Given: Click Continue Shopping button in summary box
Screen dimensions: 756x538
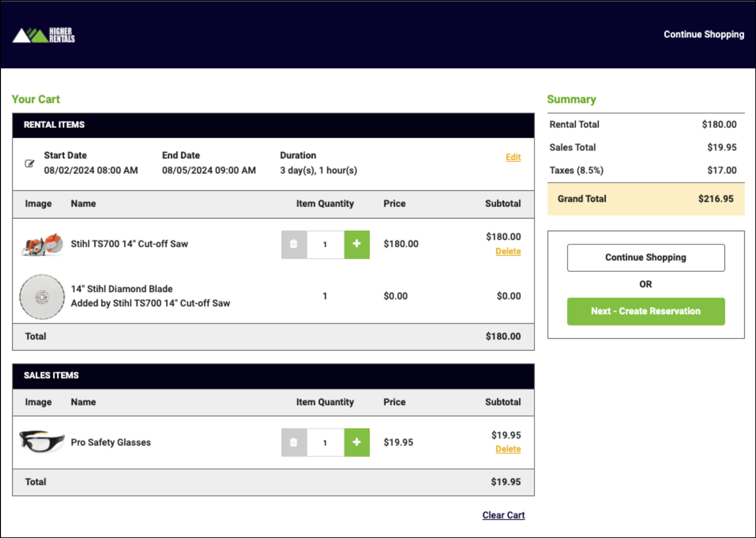Looking at the screenshot, I should [x=646, y=257].
